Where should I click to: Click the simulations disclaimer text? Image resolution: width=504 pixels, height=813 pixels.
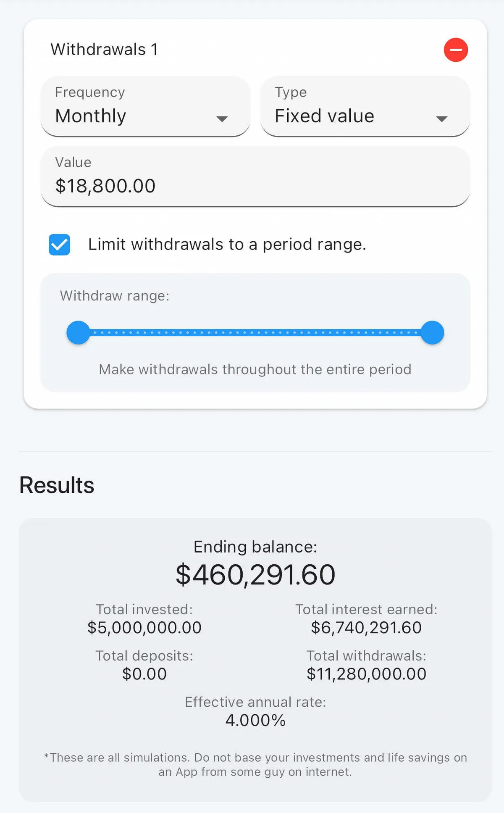pyautogui.click(x=255, y=765)
